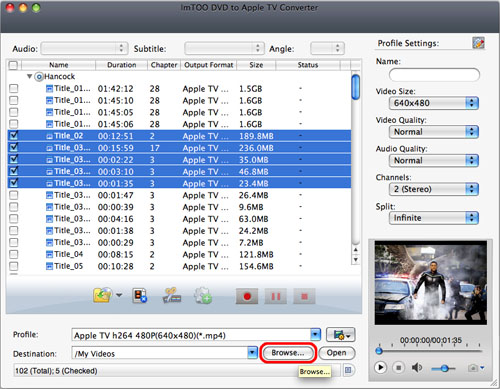Click the snapshot camera icon

click(472, 368)
